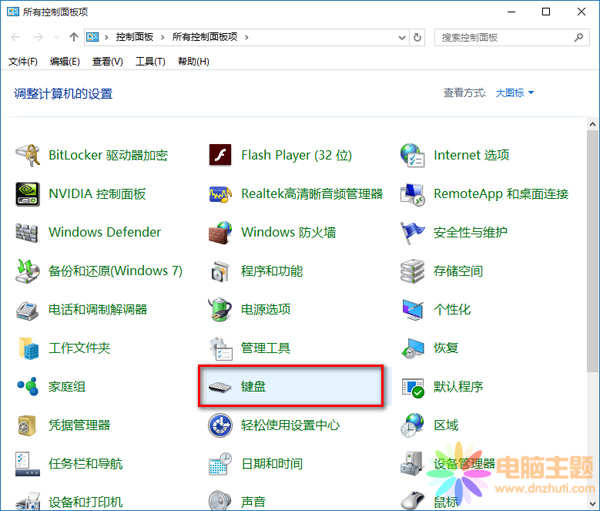This screenshot has width=600, height=511.
Task: Open the BitLocker 驱动器加密 icon
Action: (27, 155)
